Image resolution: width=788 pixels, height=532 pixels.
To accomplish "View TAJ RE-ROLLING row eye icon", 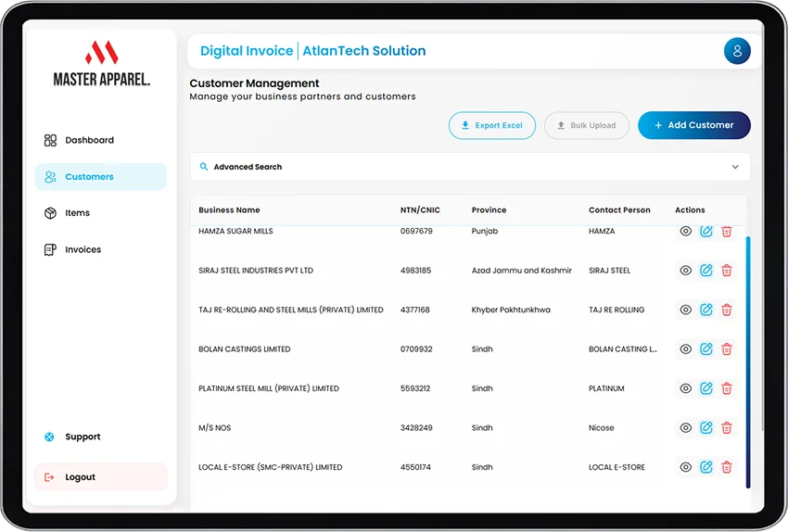I will click(x=685, y=310).
